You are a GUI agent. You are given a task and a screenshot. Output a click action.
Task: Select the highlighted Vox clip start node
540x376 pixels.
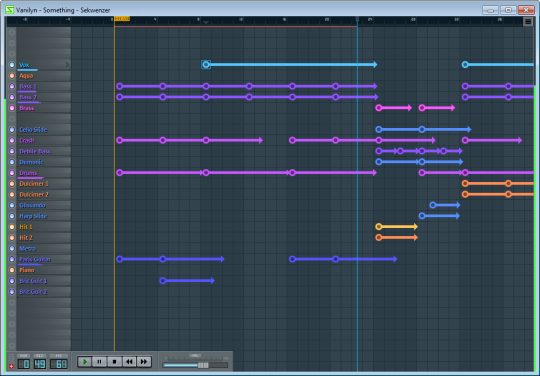(x=206, y=64)
